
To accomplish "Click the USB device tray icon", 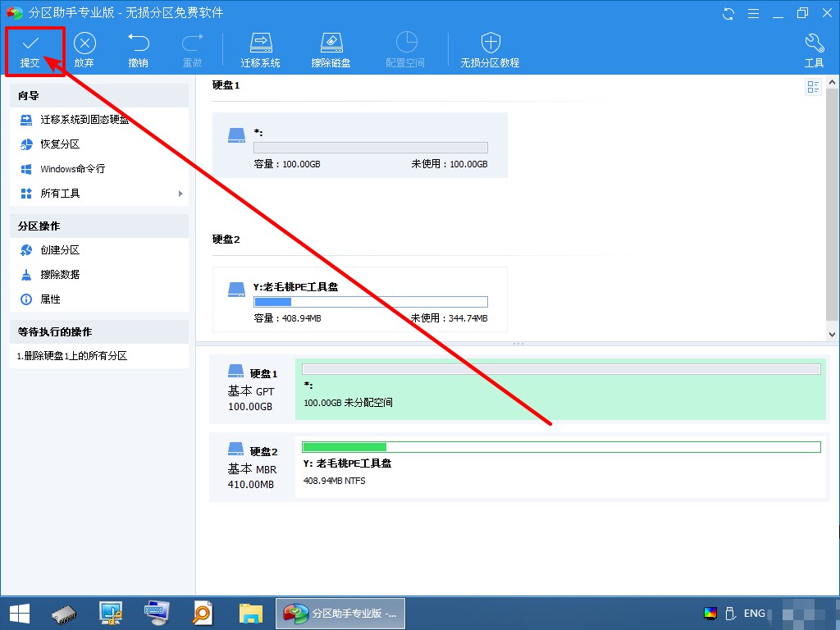I will click(729, 614).
